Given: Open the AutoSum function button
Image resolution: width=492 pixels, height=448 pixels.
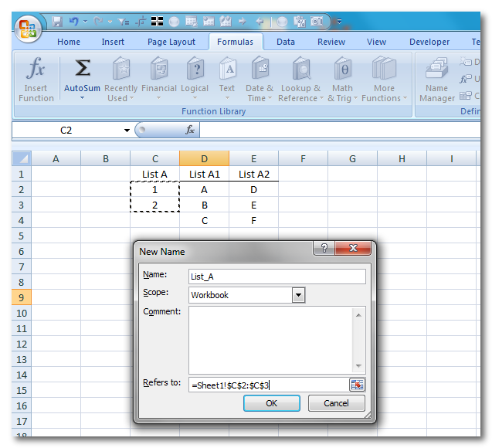Looking at the screenshot, I should [x=81, y=80].
